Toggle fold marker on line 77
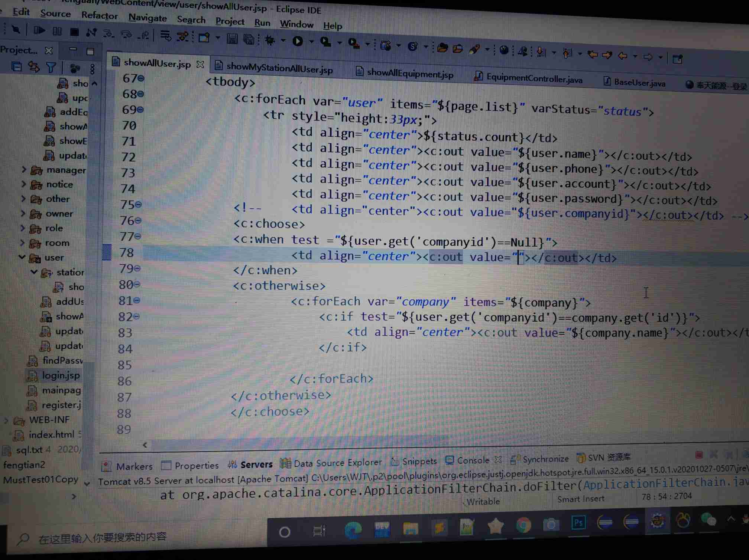The width and height of the screenshot is (749, 560). click(138, 236)
